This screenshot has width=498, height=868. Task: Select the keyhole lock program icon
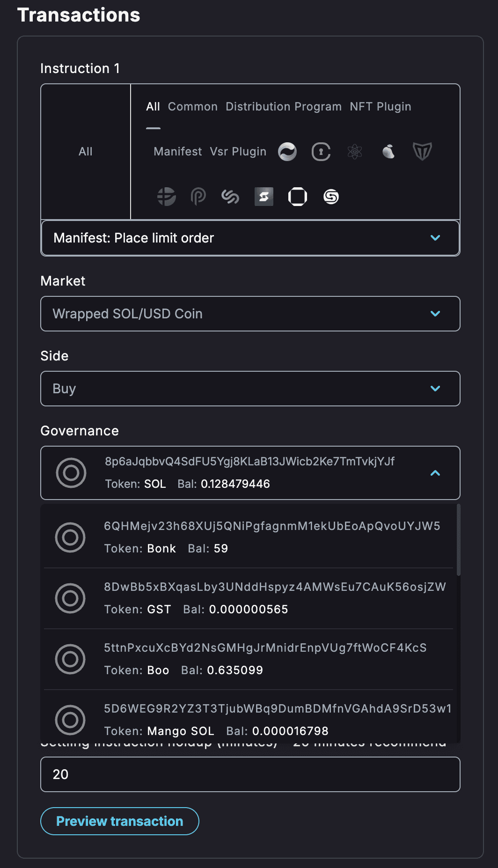pos(321,152)
